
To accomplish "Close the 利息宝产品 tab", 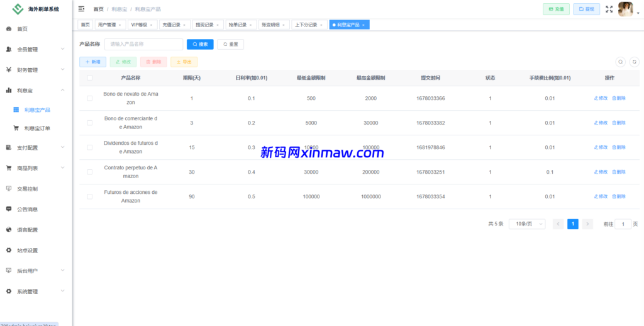I will 363,25.
